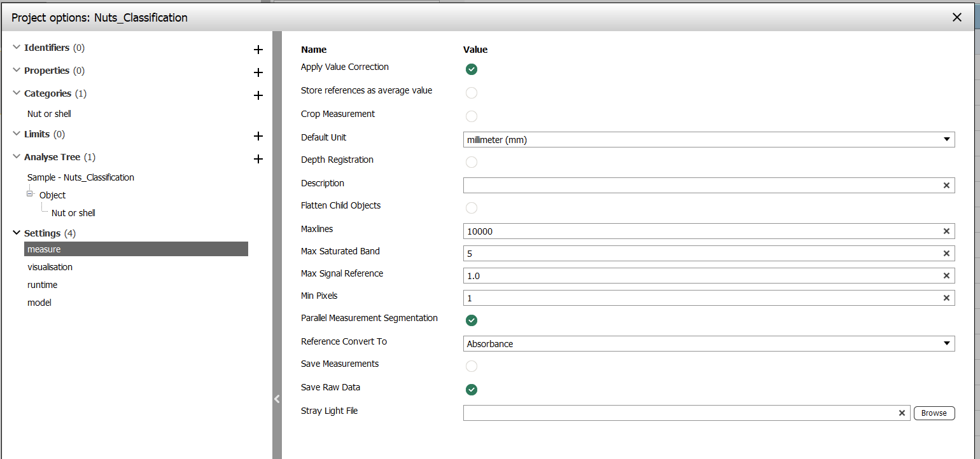
Task: Collapse the Limits section
Action: click(17, 134)
